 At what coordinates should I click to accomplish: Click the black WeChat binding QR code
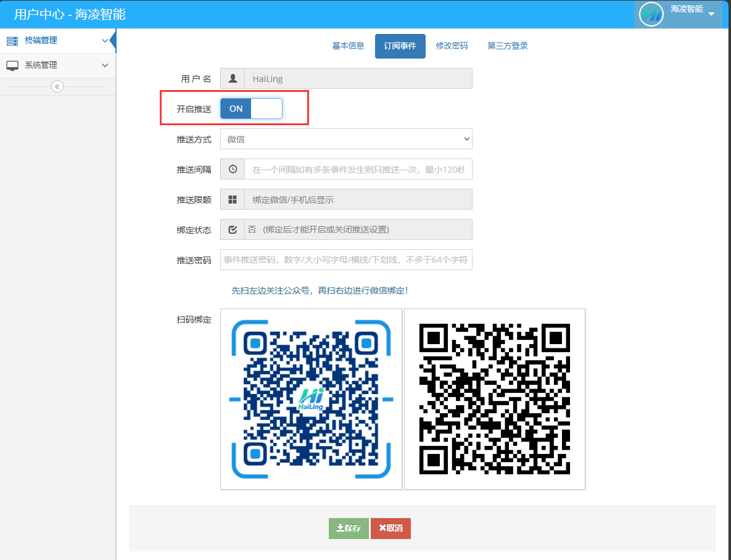[495, 399]
